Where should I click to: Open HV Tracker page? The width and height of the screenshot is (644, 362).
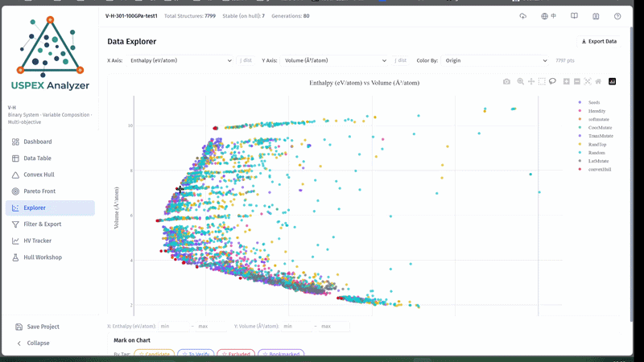(50, 241)
